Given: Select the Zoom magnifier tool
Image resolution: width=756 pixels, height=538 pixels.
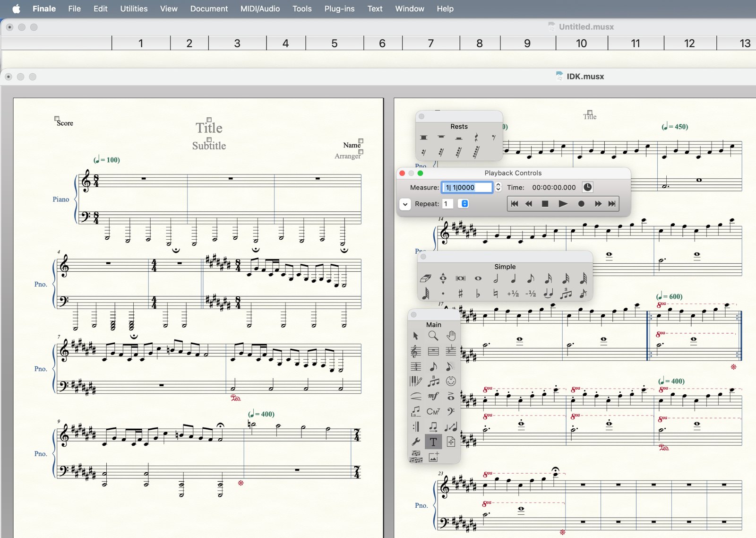Looking at the screenshot, I should pyautogui.click(x=433, y=336).
